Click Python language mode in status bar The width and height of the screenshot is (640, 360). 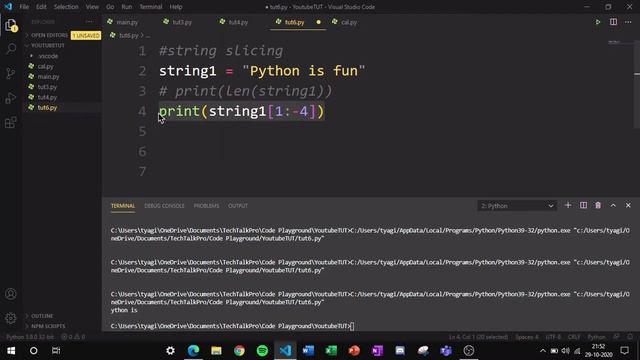point(596,337)
